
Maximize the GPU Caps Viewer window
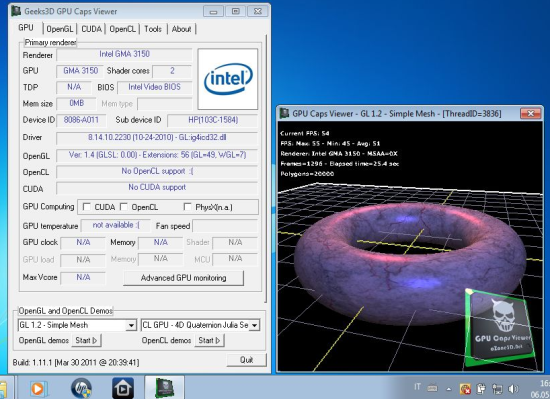point(235,11)
